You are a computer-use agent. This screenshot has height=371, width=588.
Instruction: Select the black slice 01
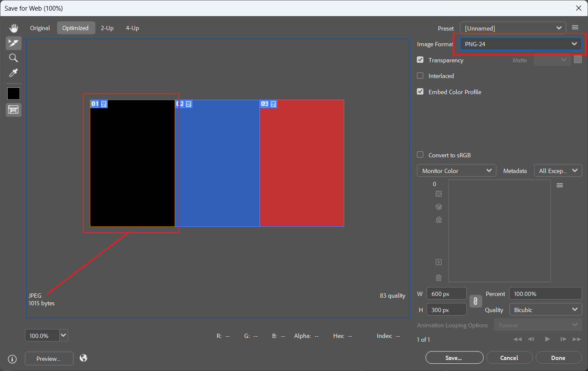[x=132, y=163]
